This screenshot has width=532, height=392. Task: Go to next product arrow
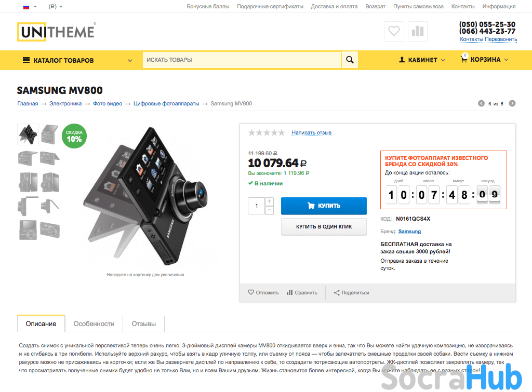coord(512,103)
